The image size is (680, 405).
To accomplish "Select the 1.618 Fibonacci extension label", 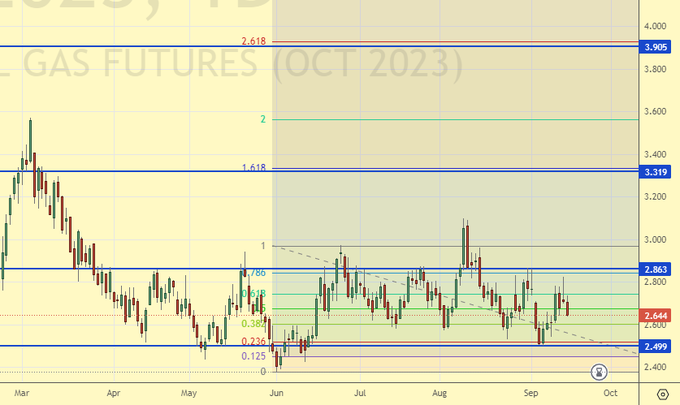I will coord(253,168).
